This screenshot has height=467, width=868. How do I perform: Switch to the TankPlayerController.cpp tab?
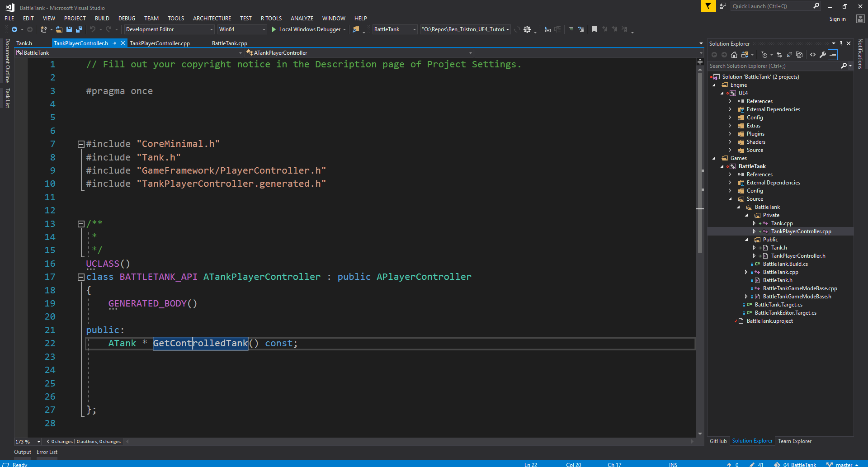[x=160, y=43]
